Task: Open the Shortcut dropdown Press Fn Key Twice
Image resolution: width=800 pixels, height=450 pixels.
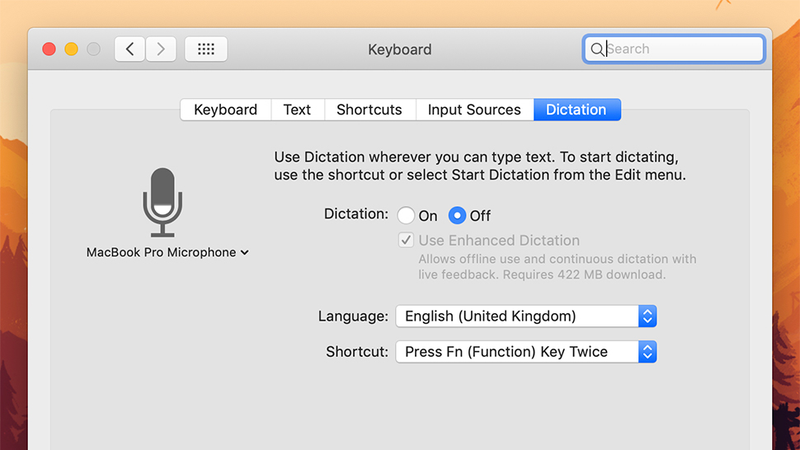Action: 526,352
